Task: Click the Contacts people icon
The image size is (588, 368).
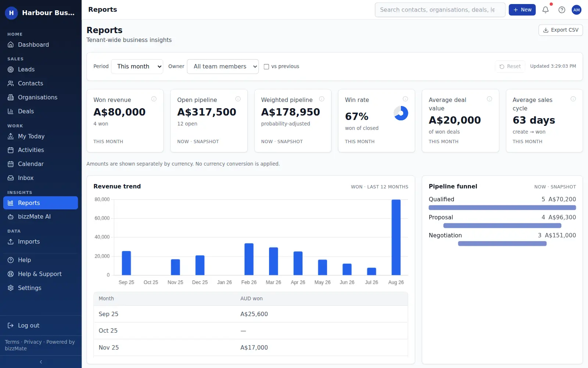Action: click(11, 83)
